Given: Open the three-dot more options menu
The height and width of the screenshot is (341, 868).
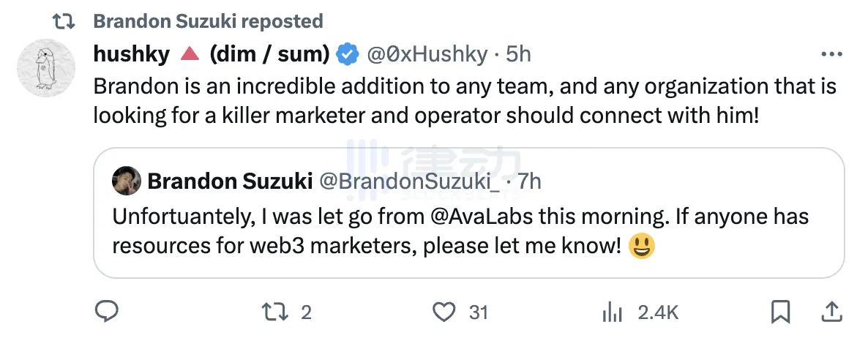Looking at the screenshot, I should coord(832,54).
